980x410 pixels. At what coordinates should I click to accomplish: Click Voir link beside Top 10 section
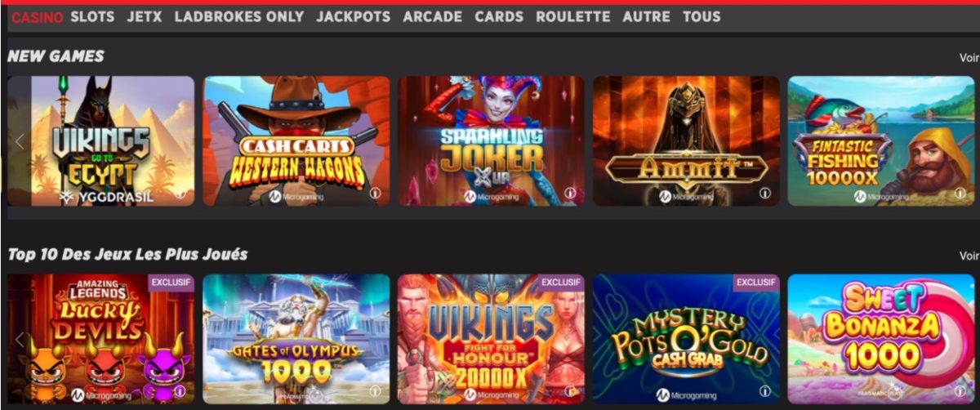969,256
